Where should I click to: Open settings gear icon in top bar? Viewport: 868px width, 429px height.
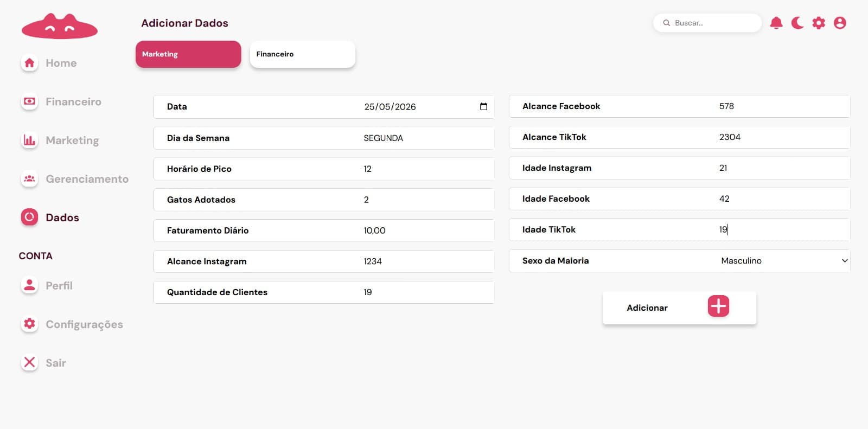coord(819,23)
